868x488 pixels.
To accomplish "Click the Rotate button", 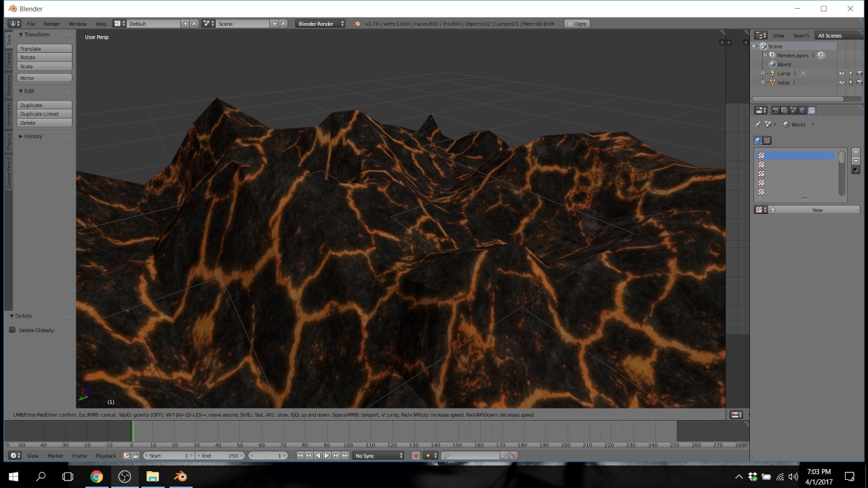I will pos(45,58).
